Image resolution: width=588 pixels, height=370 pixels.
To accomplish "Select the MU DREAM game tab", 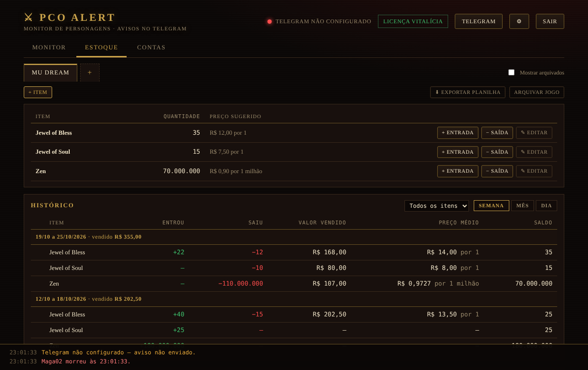I will [50, 73].
